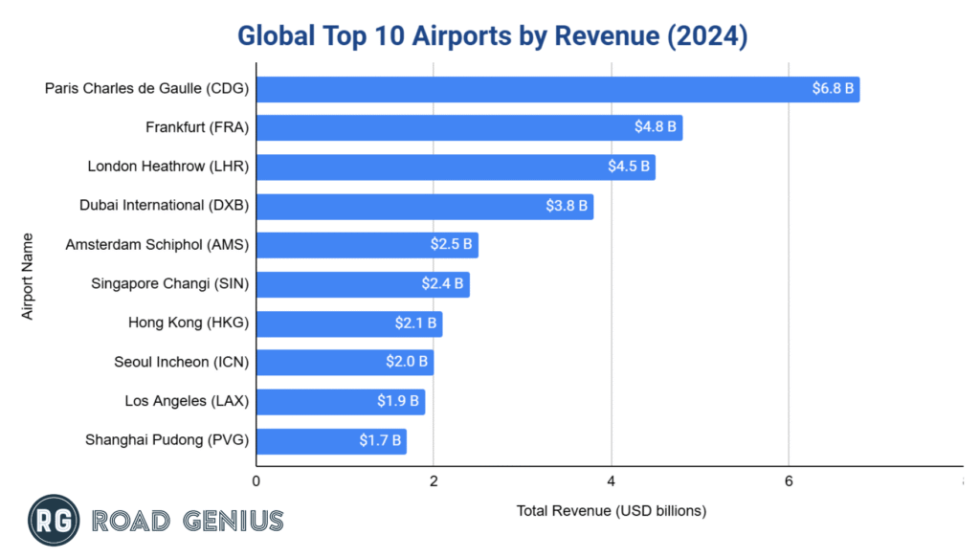Click the 4 tick on the x-axis
This screenshot has width=980, height=557.
612,480
